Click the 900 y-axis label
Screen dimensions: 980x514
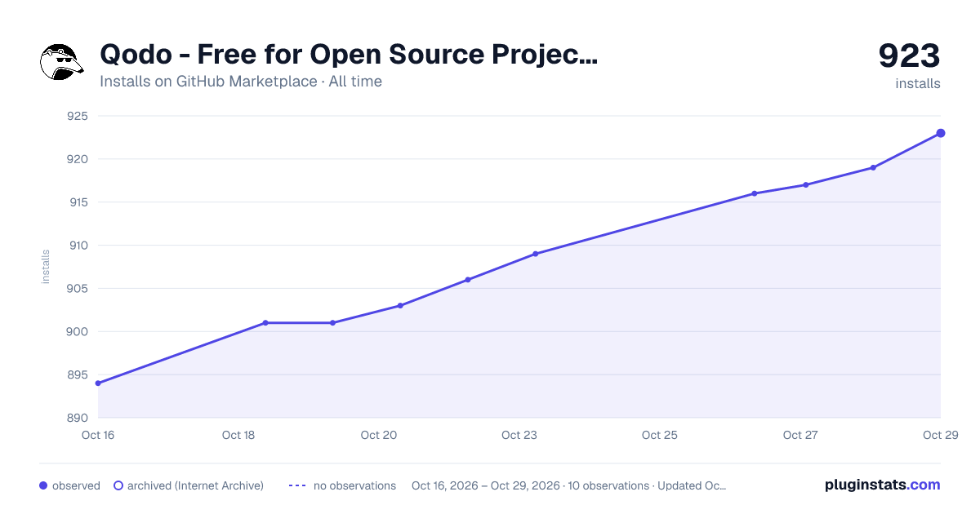(x=78, y=332)
